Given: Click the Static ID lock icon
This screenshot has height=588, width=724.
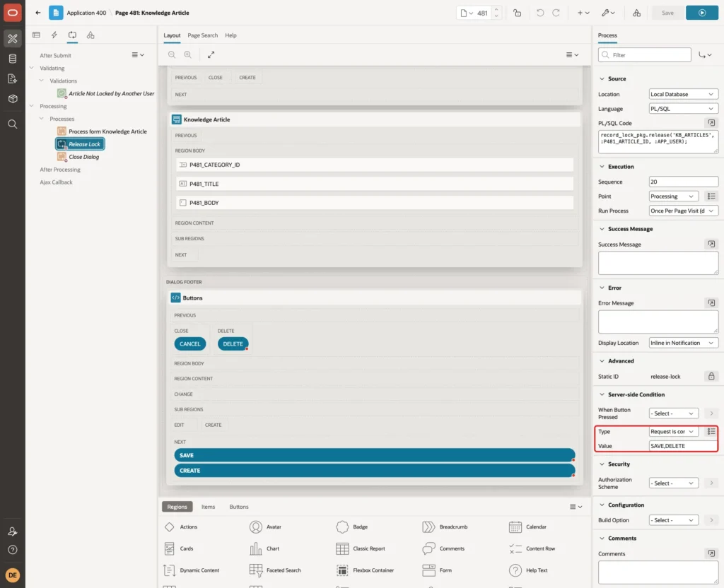Looking at the screenshot, I should (711, 376).
